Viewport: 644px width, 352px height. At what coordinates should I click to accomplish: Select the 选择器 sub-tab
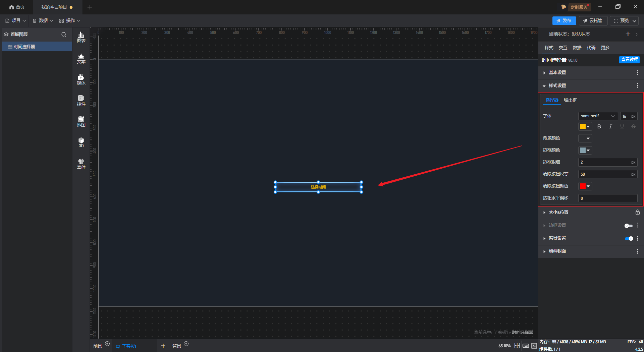(552, 100)
